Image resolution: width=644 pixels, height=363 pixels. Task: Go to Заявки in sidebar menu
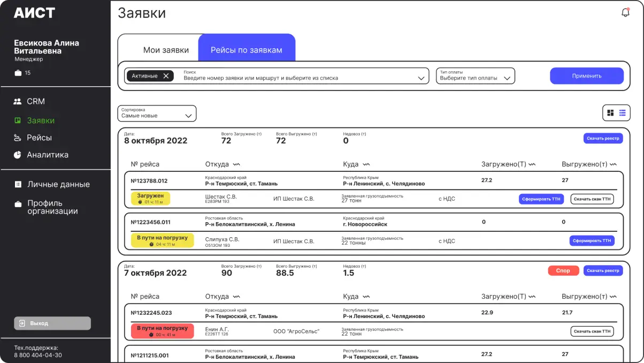41,120
